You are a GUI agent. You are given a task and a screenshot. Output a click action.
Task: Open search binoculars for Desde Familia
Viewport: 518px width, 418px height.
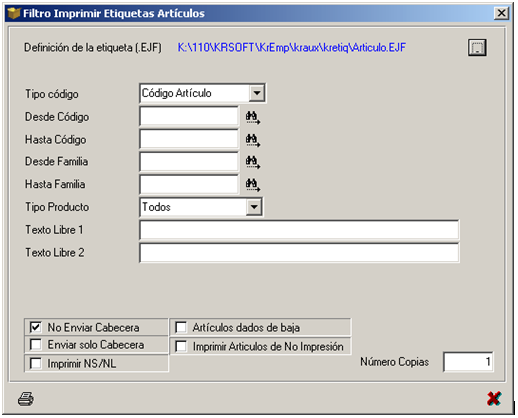coord(253,162)
